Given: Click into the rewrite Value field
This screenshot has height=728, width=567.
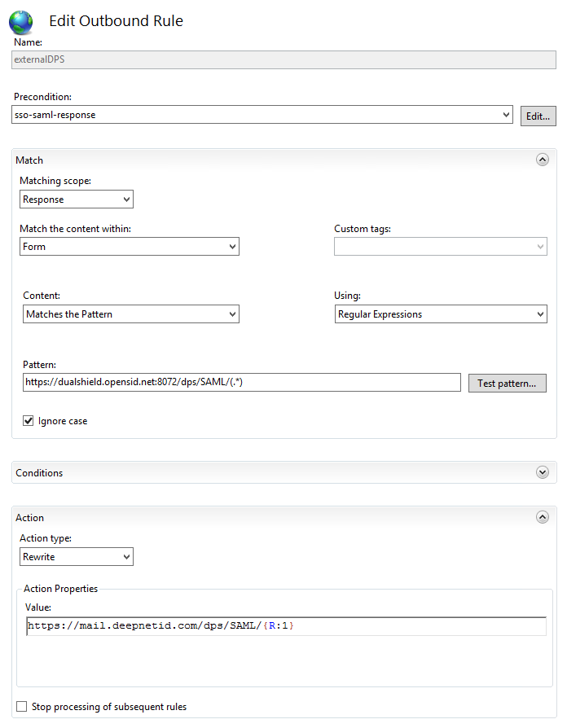Looking at the screenshot, I should [x=285, y=626].
